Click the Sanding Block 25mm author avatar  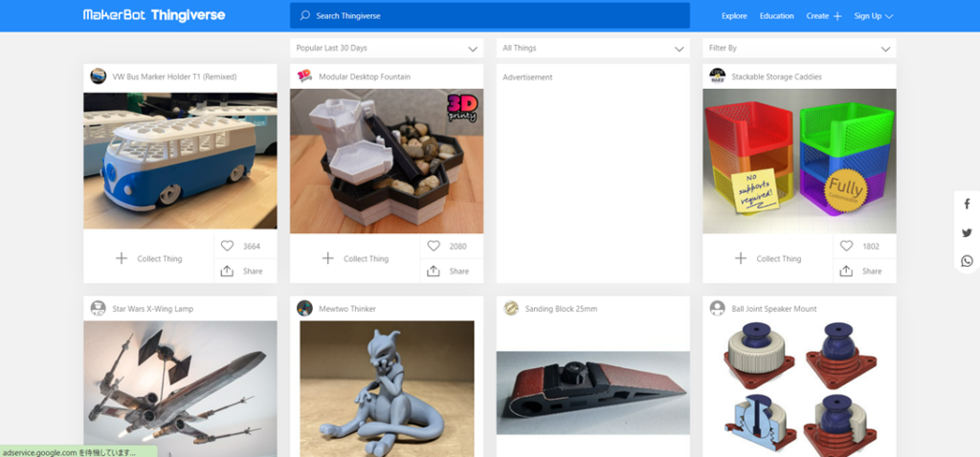coord(511,309)
